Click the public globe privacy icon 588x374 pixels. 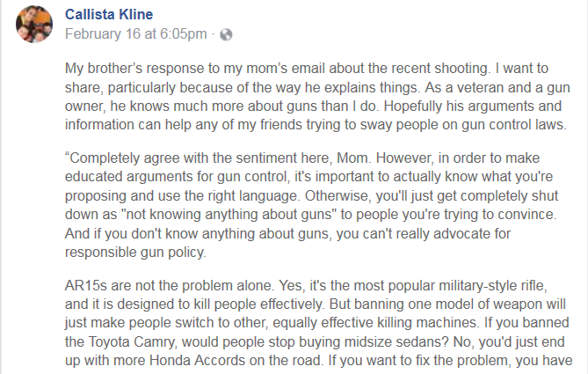227,34
